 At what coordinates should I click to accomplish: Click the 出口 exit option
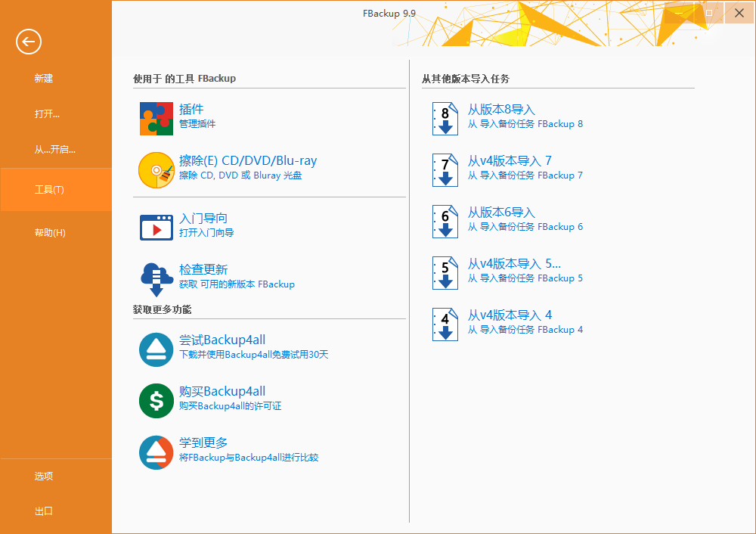click(x=43, y=511)
